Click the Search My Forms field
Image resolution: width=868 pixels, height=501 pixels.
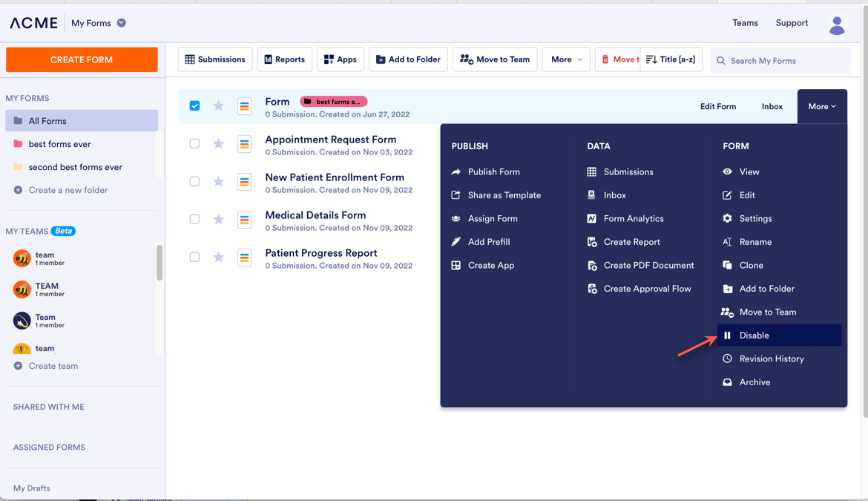coord(786,61)
